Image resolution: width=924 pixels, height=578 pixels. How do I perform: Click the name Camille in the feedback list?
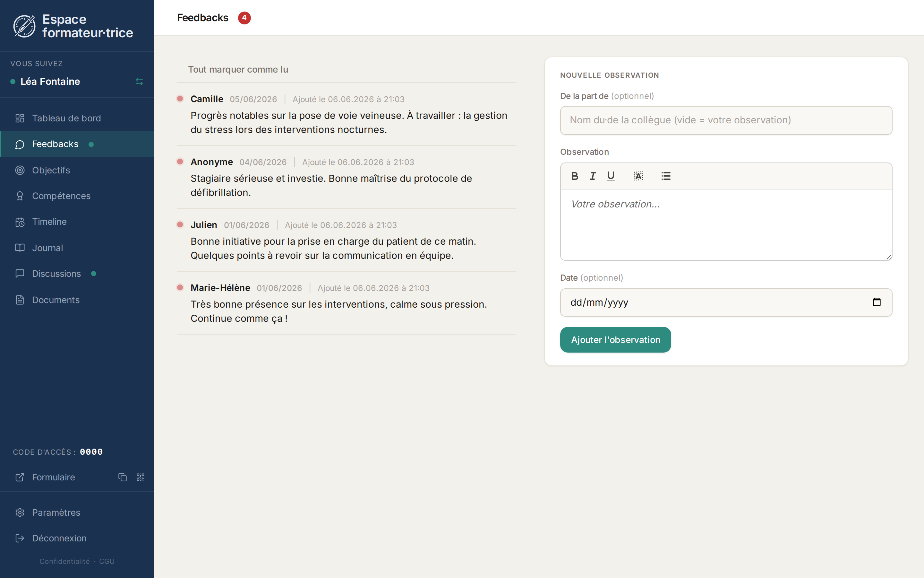[x=207, y=99]
